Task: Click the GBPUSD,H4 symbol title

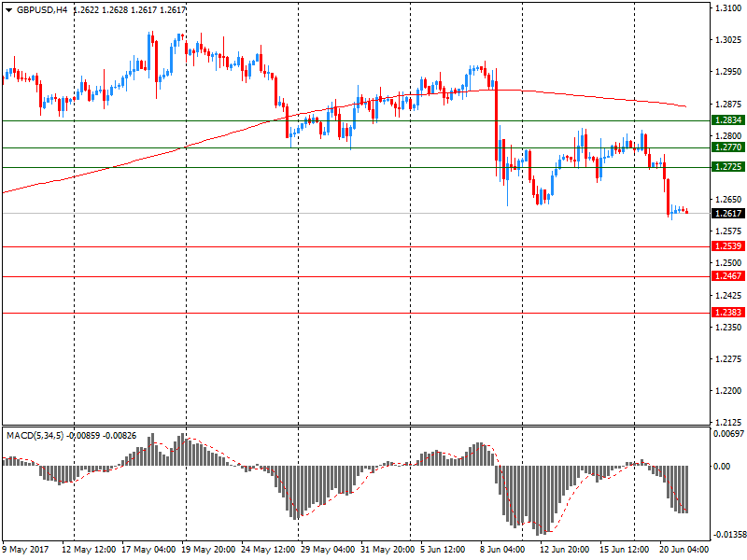Action: (x=42, y=10)
